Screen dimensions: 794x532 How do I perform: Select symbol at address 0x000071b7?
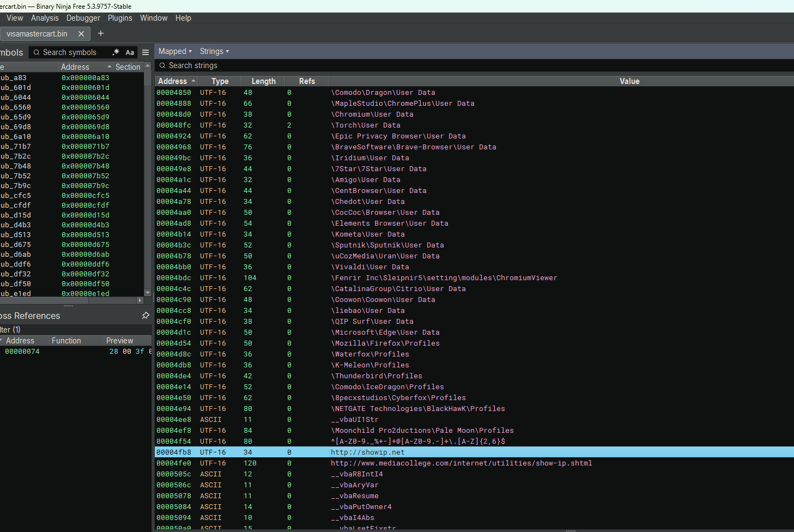coord(72,147)
